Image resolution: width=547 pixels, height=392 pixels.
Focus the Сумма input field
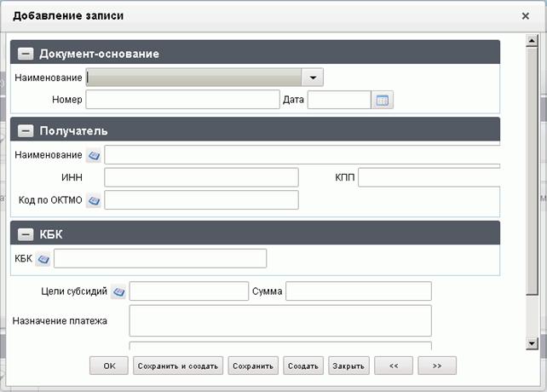point(359,291)
